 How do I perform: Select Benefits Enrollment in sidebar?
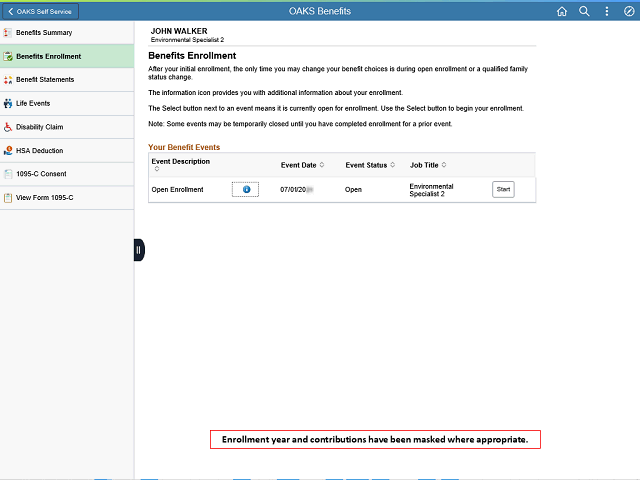[67, 56]
